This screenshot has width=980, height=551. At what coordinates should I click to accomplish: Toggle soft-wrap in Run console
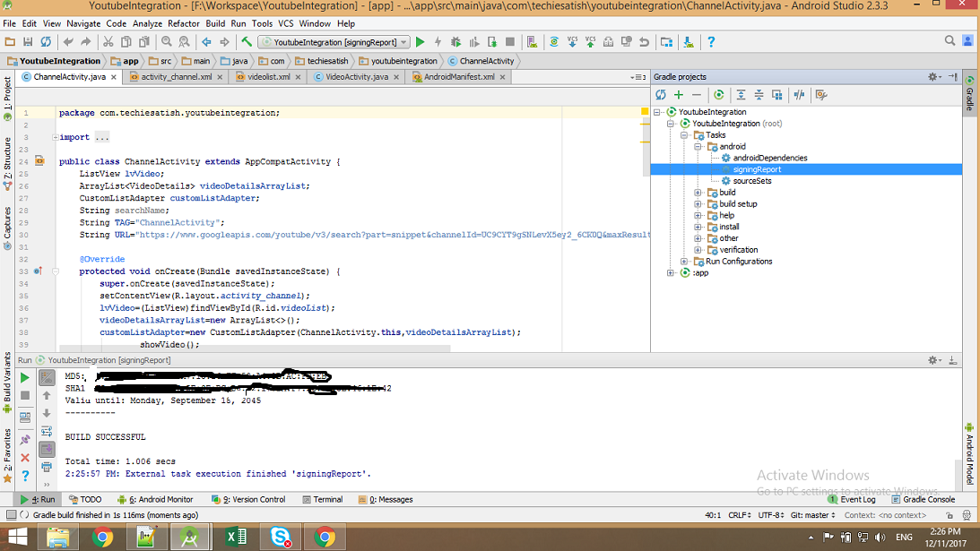click(x=47, y=431)
